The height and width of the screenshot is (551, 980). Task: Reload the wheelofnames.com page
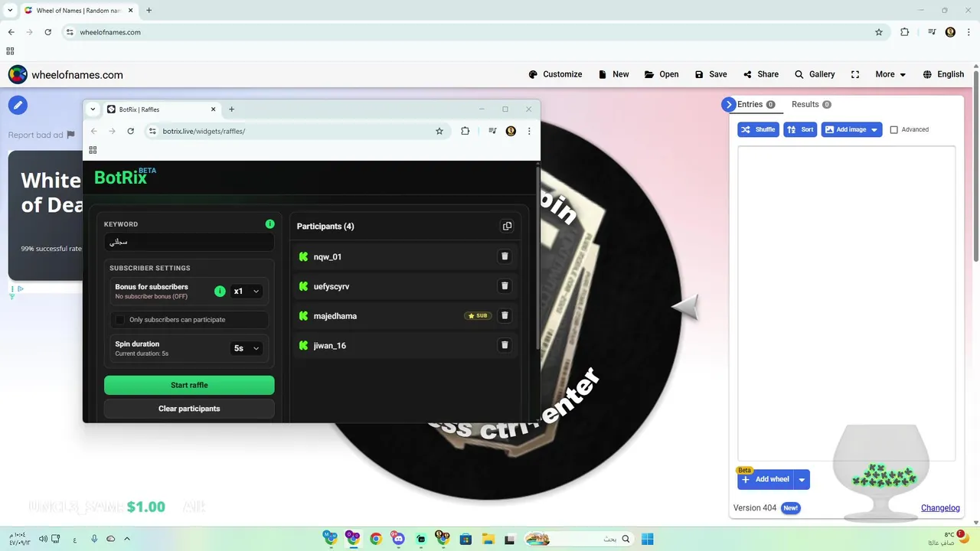click(x=48, y=32)
